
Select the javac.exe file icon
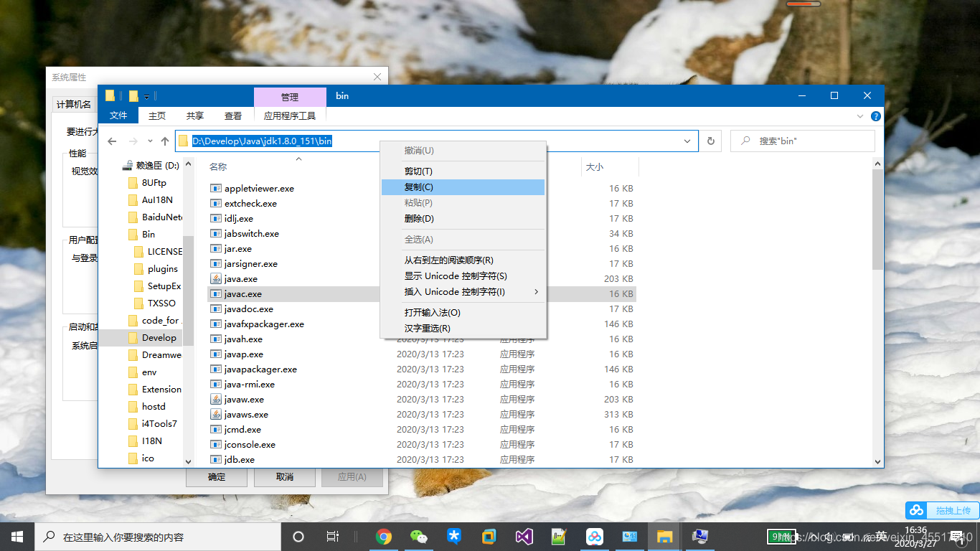click(x=216, y=294)
